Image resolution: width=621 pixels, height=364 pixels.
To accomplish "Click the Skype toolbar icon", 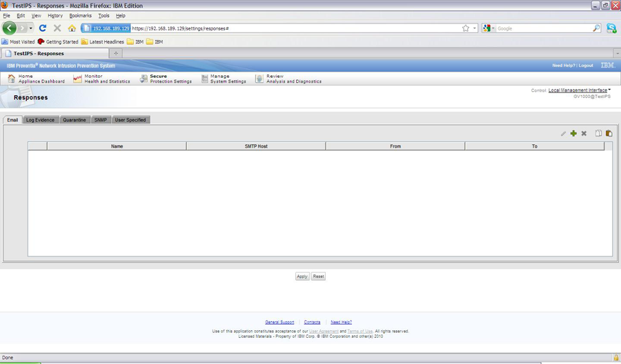I will (611, 28).
